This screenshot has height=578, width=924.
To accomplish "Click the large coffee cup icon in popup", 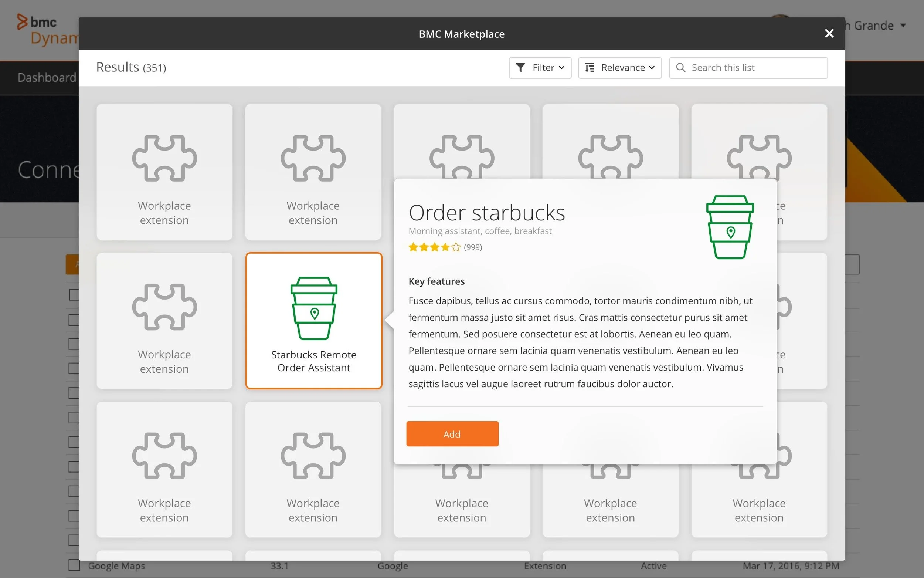I will tap(730, 227).
